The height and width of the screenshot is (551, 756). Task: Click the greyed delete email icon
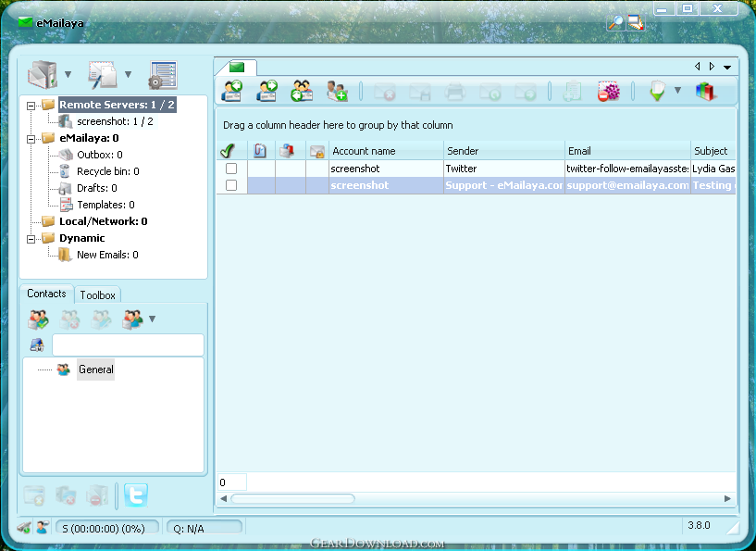point(385,91)
